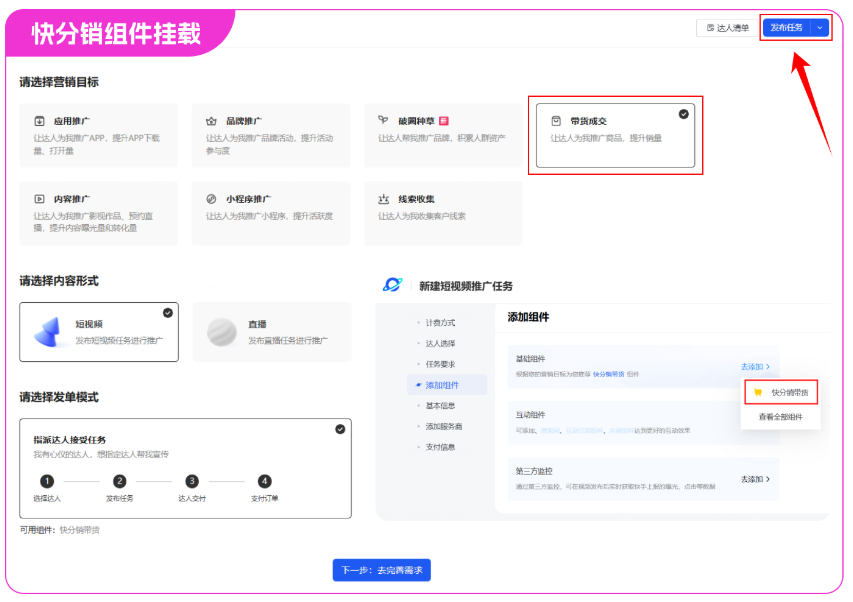Go to 达人选择 in side navigation
The width and height of the screenshot is (853, 602).
tap(440, 343)
